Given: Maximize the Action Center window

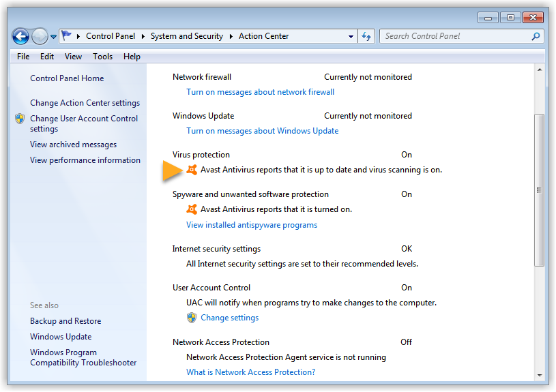Looking at the screenshot, I should click(510, 17).
